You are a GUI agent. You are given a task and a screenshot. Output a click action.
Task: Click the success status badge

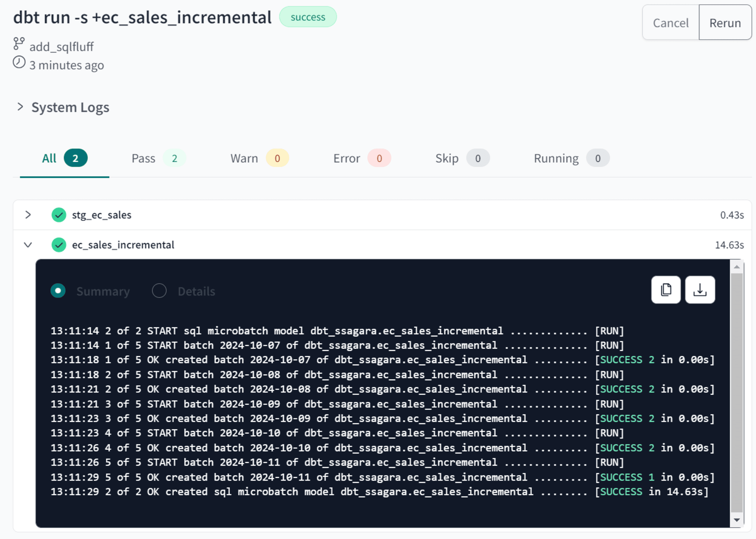[x=308, y=17]
